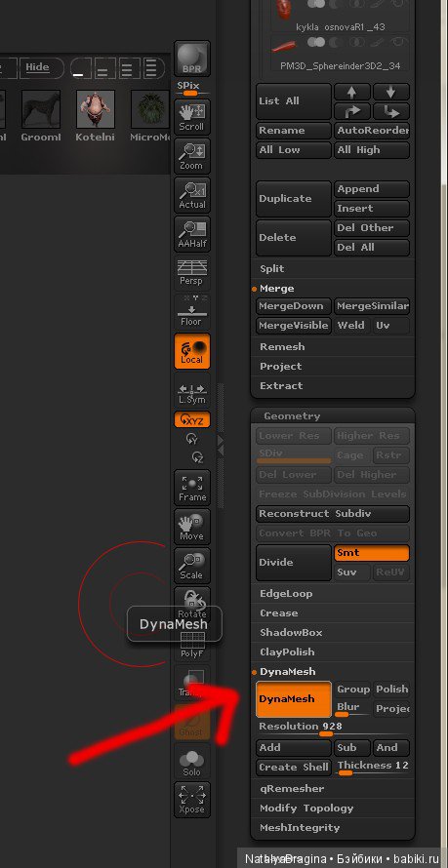The width and height of the screenshot is (448, 868).
Task: Select the Zoom magnifier icon
Action: [192, 156]
